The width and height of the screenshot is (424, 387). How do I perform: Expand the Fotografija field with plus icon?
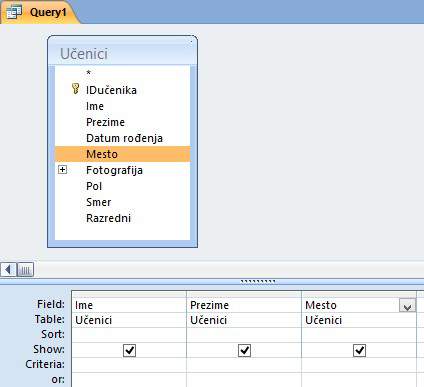pyautogui.click(x=62, y=170)
